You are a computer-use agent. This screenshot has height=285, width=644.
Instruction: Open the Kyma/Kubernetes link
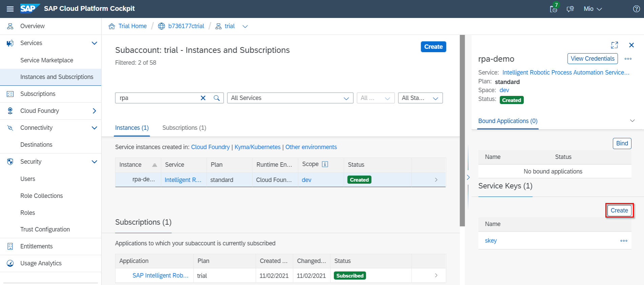[257, 147]
